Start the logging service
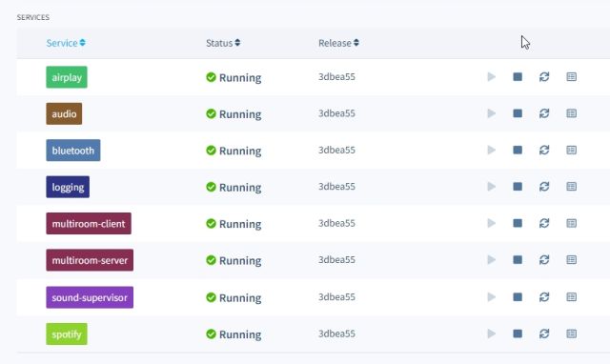The image size is (610, 364). 492,187
